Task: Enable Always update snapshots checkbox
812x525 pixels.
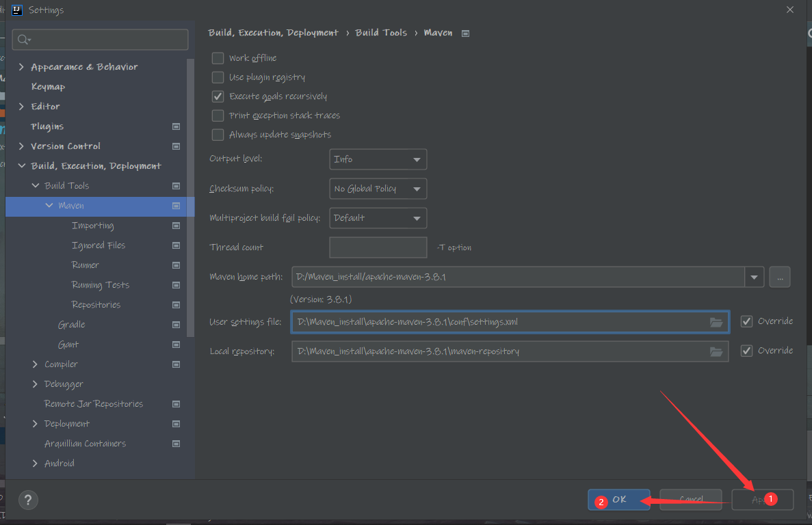Action: click(x=218, y=135)
